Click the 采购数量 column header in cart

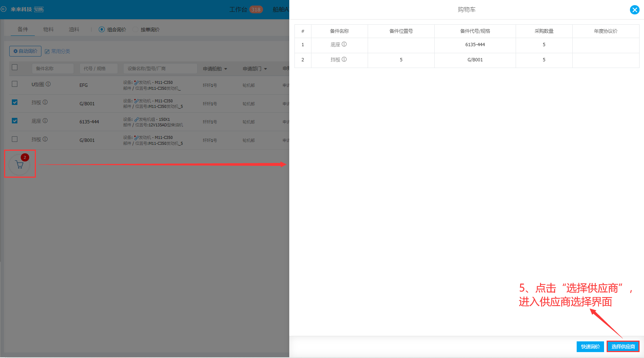544,31
